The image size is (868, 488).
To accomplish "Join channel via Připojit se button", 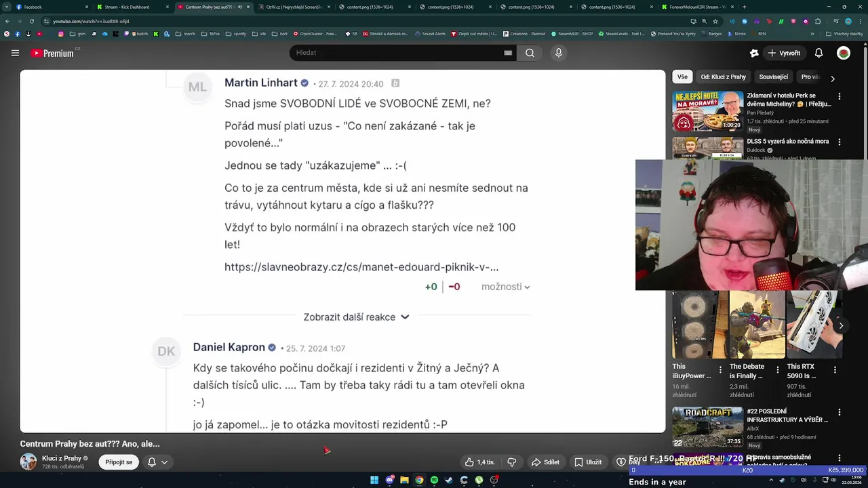I will click(x=119, y=462).
